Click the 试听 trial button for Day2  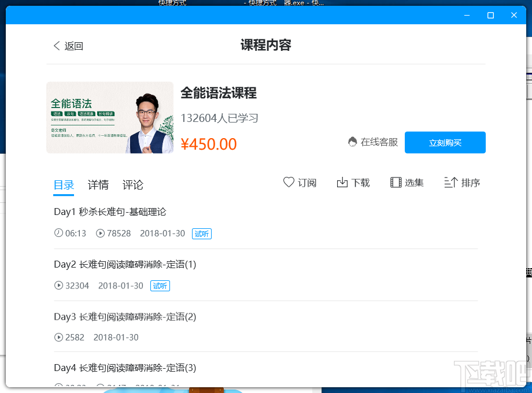pyautogui.click(x=160, y=286)
